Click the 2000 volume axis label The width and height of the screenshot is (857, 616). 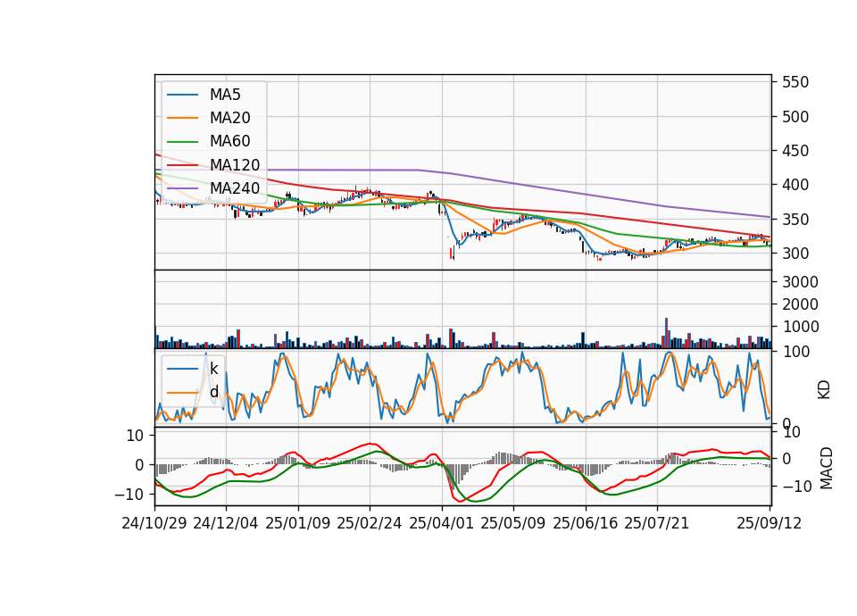800,304
